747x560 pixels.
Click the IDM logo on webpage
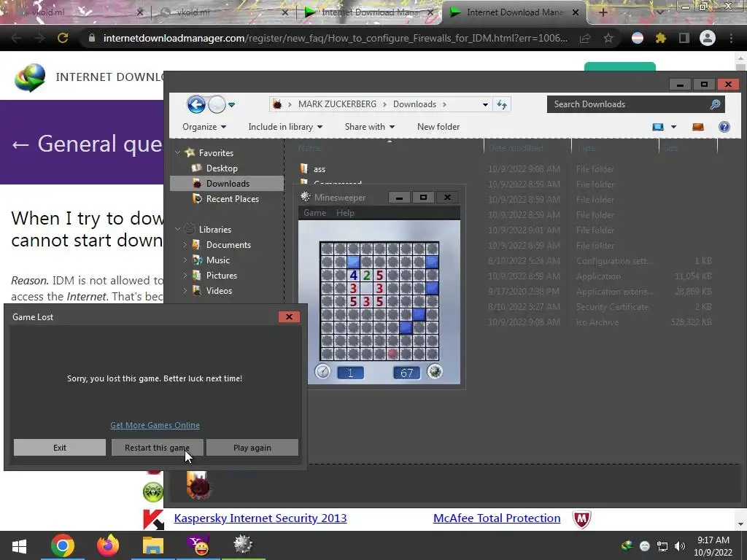[29, 77]
